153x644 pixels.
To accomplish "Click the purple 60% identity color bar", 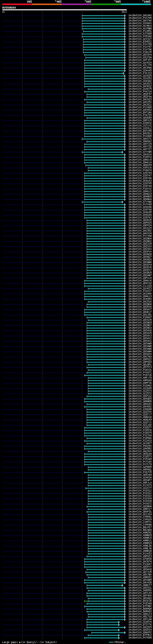I will tap(76, 4).
